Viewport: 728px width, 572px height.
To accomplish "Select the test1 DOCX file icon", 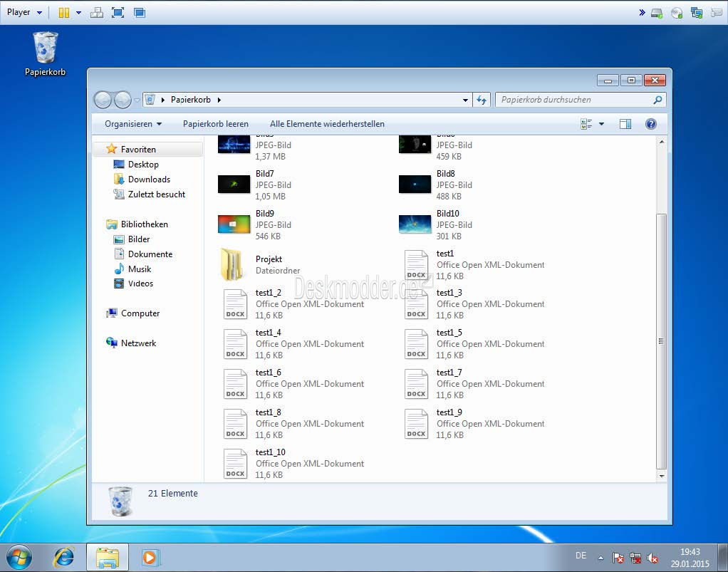I will (416, 265).
